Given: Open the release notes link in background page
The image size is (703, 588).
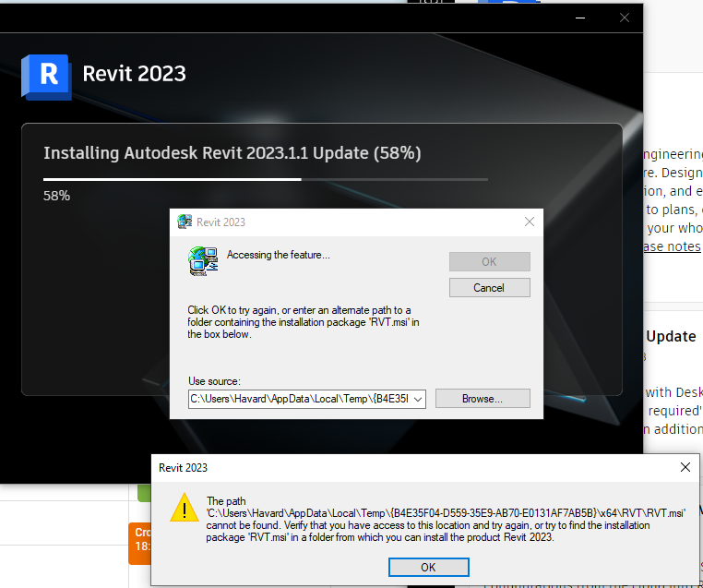Looking at the screenshot, I should [672, 246].
